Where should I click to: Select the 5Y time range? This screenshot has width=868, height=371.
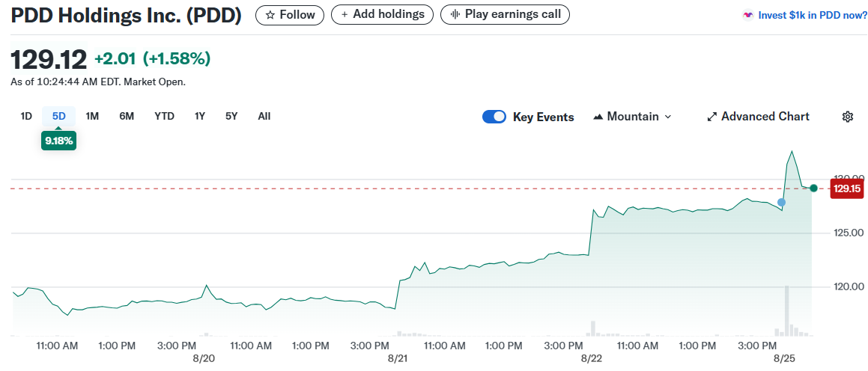coord(231,116)
